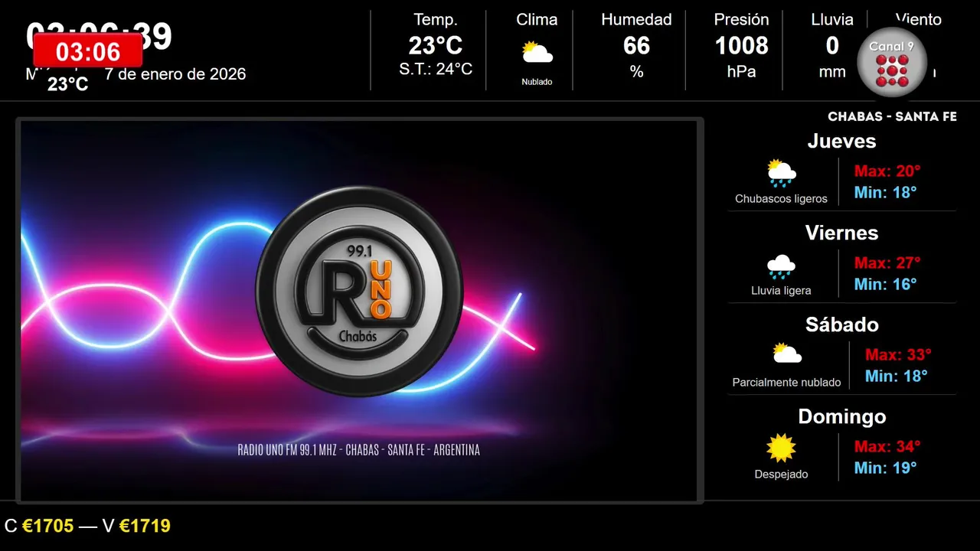Viewport: 980px width, 551px height.
Task: Open the Radio Uno video player
Action: point(359,311)
